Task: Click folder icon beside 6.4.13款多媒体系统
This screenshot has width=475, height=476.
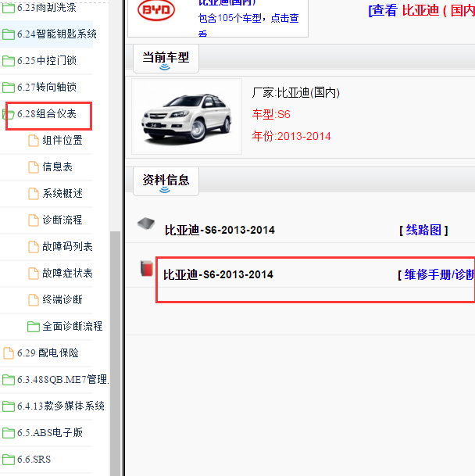Action: (x=8, y=406)
